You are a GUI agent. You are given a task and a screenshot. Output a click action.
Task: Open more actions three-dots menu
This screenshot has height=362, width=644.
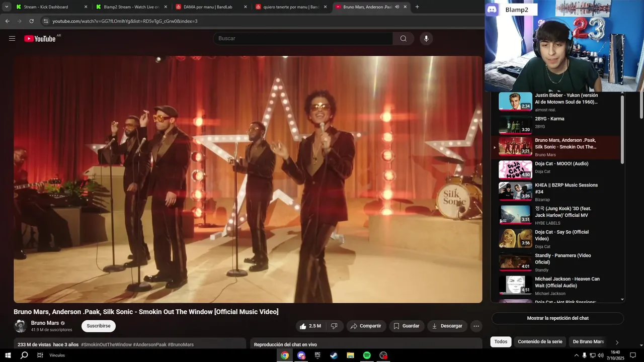476,326
